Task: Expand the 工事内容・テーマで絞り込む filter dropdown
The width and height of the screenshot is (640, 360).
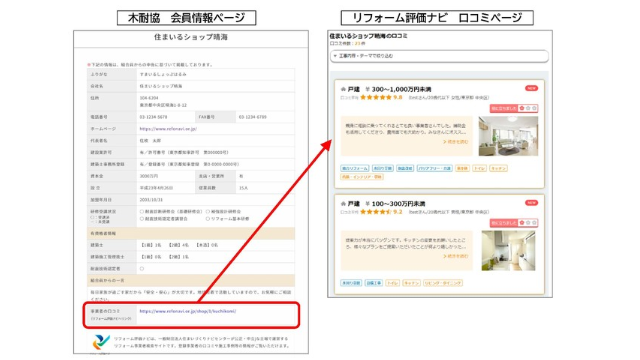Action: click(439, 56)
